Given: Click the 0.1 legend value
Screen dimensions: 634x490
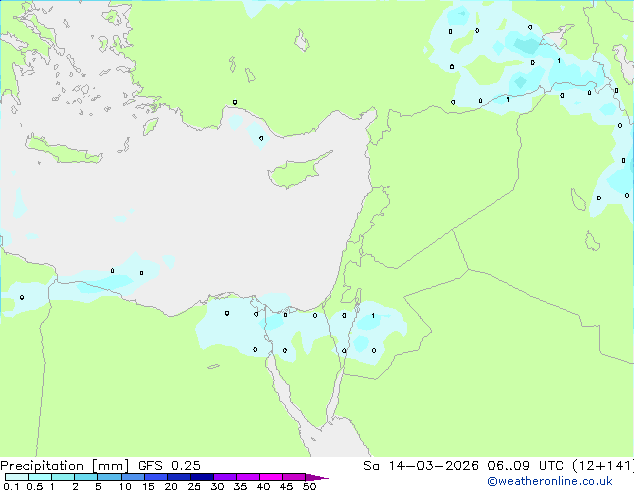Looking at the screenshot, I should (11, 486).
